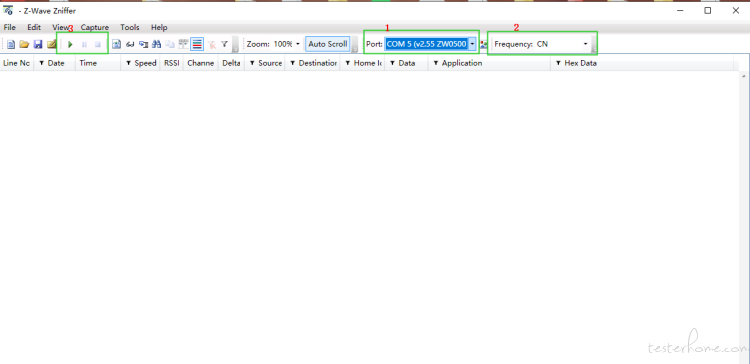Open a trace with the folder icon
This screenshot has height=364, width=750.
pyautogui.click(x=24, y=44)
